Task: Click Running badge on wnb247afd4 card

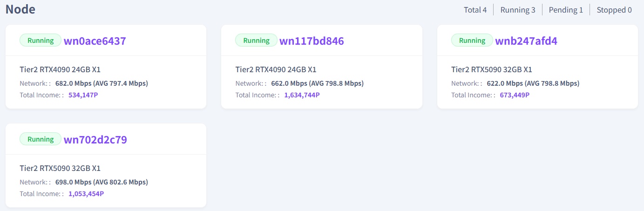Action: point(472,41)
